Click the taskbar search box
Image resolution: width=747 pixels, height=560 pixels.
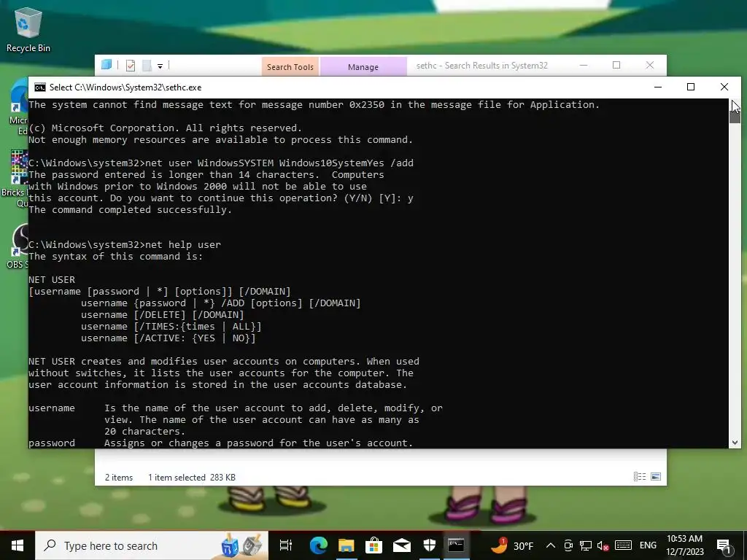pyautogui.click(x=152, y=545)
